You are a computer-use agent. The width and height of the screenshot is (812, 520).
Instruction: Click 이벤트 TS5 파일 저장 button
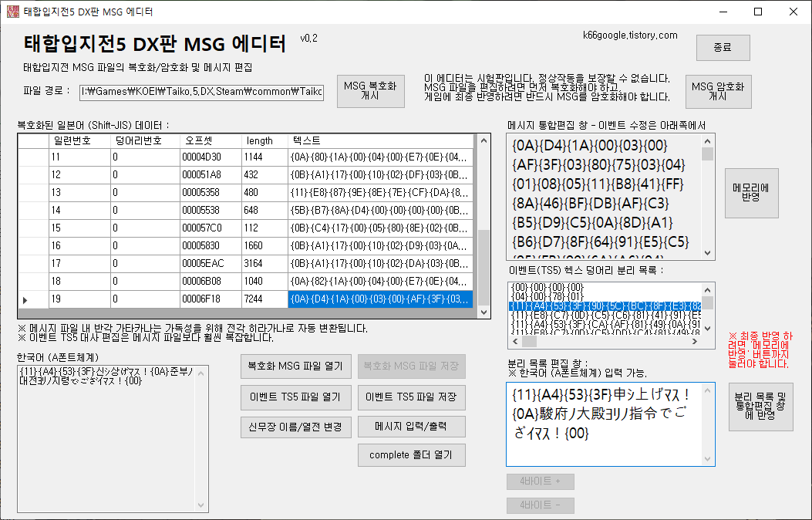coord(411,397)
